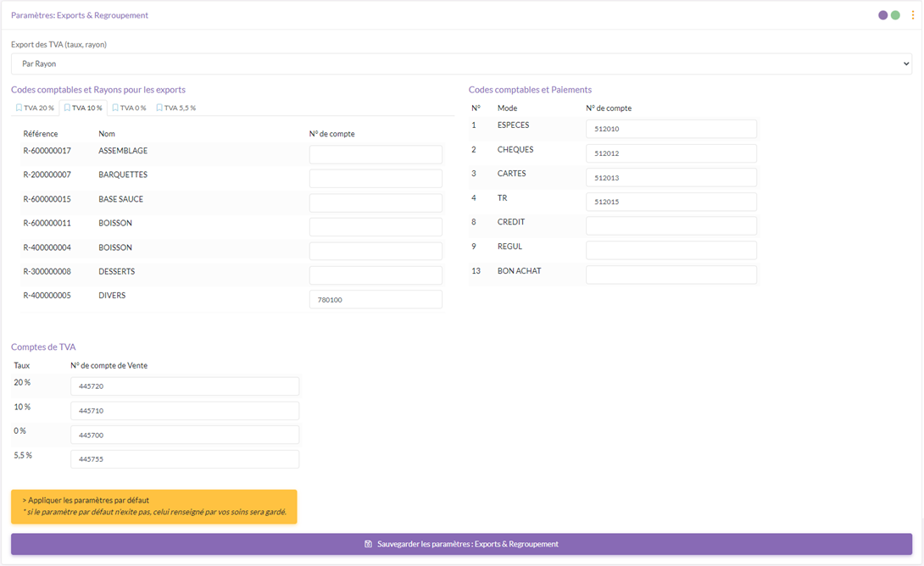Image resolution: width=924 pixels, height=566 pixels.
Task: Click the 5,5 % TVA account field 445755
Action: click(185, 459)
